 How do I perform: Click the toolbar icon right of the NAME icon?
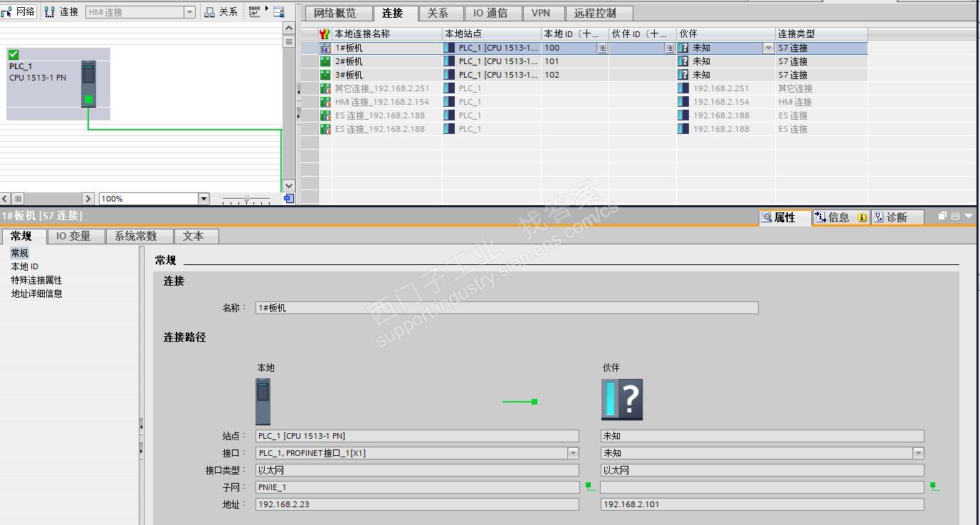tap(279, 11)
